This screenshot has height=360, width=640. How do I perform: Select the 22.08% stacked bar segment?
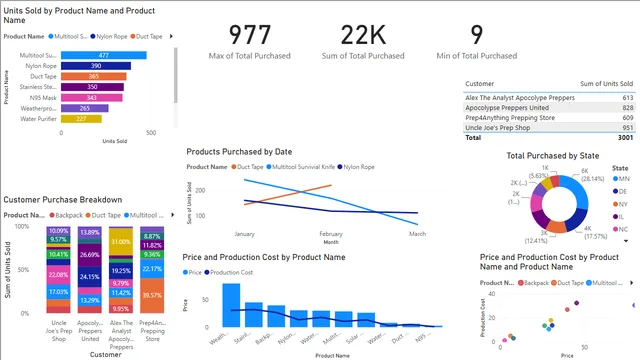[x=58, y=275]
